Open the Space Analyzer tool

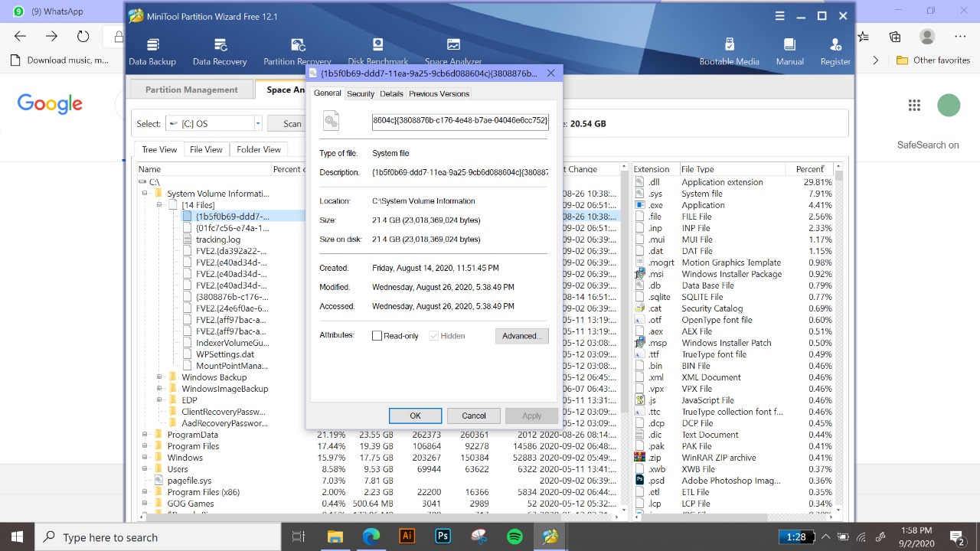point(453,51)
